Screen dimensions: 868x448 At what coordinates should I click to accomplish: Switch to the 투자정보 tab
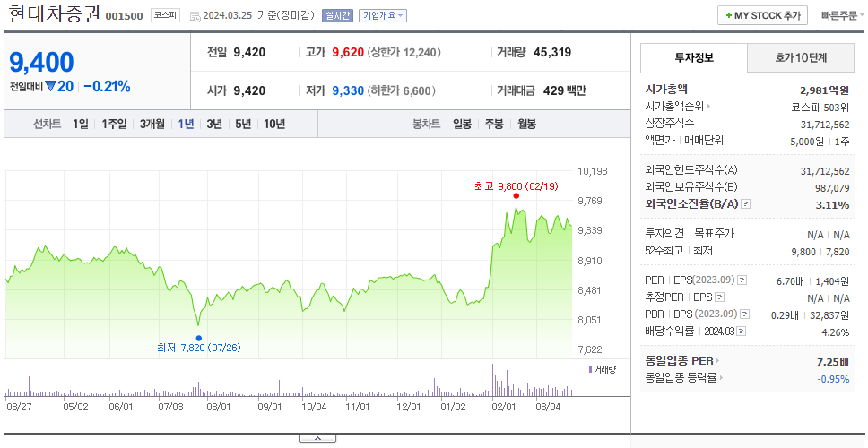point(694,57)
